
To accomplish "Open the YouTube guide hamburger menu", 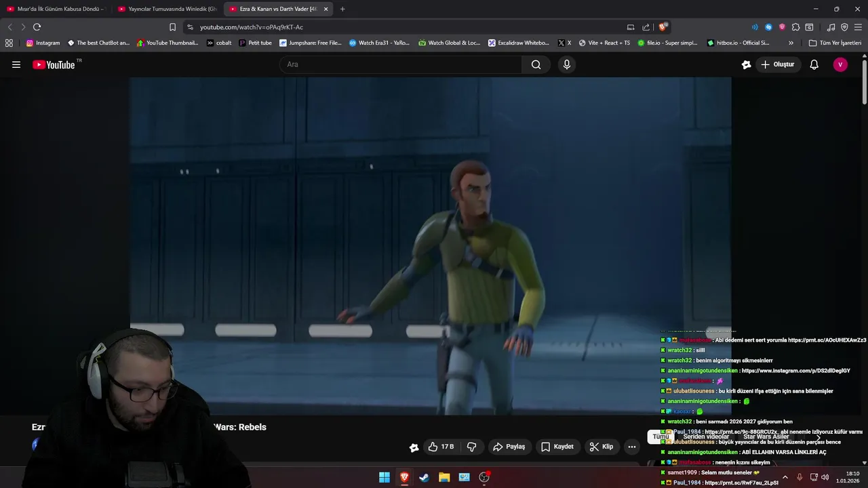I will point(16,64).
